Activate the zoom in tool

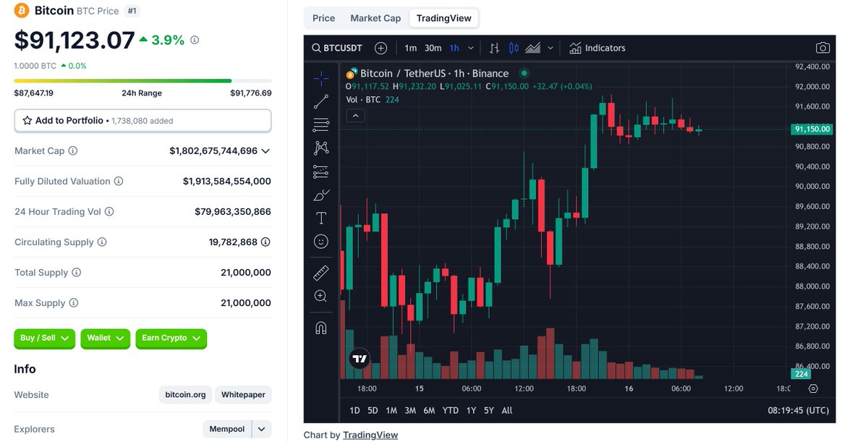click(x=321, y=296)
